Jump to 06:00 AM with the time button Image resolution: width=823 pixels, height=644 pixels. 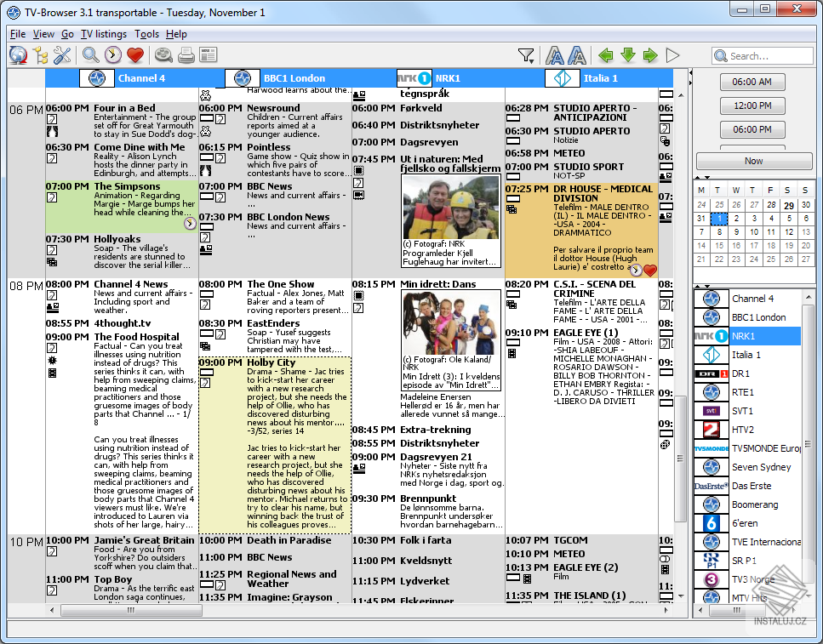pos(752,82)
